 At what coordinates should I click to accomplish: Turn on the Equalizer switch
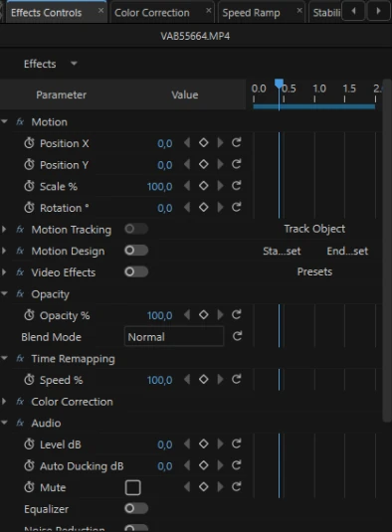[x=136, y=508]
